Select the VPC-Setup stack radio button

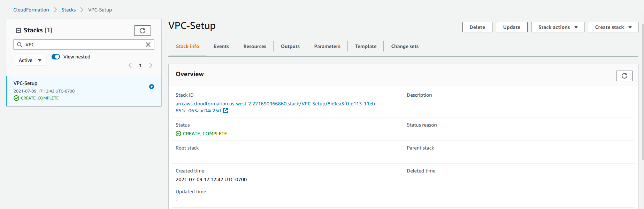pyautogui.click(x=151, y=87)
